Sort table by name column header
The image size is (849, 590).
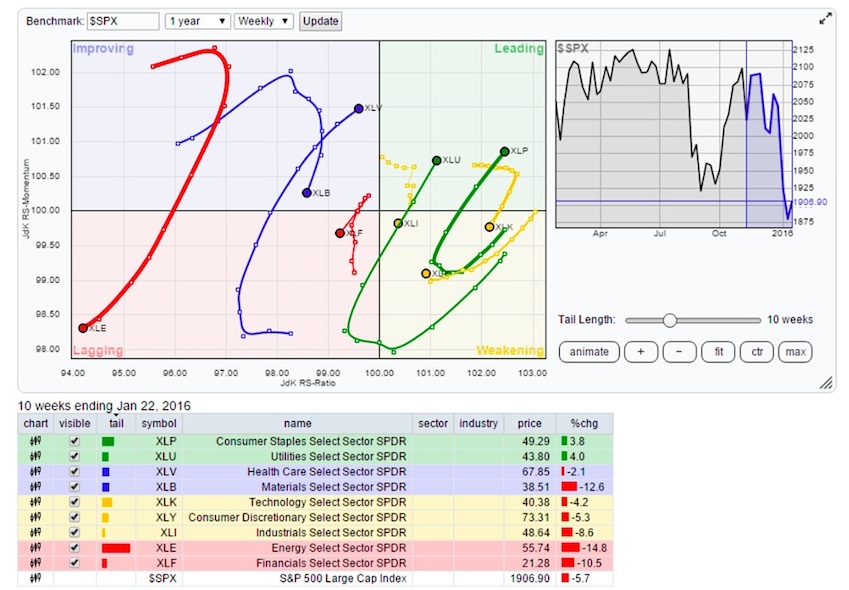click(297, 423)
